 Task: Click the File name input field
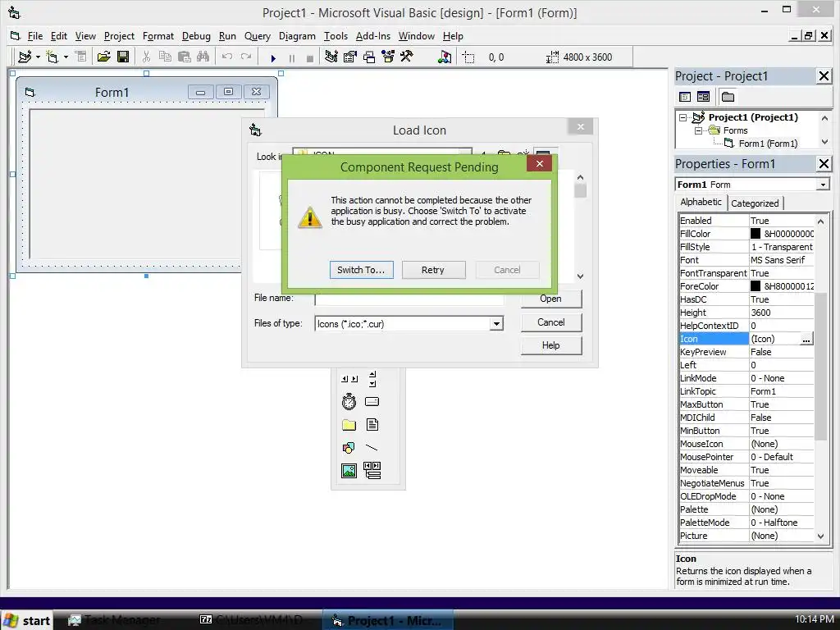point(409,299)
